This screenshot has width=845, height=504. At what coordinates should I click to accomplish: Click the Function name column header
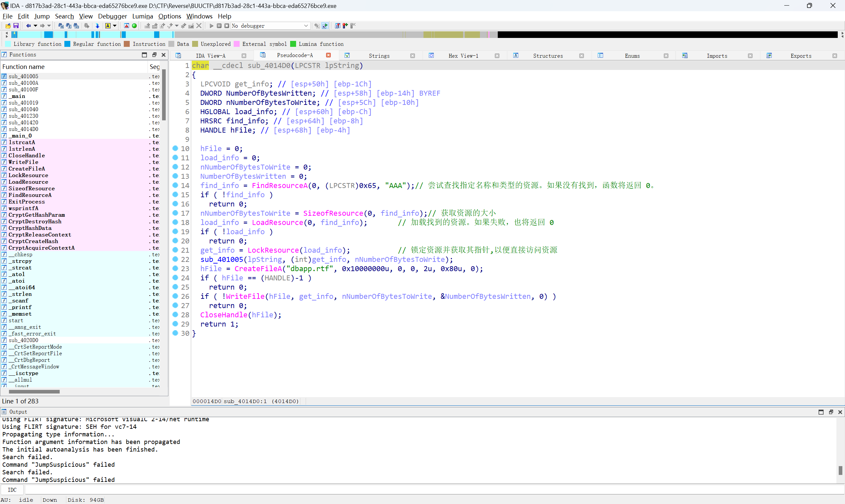tap(74, 67)
